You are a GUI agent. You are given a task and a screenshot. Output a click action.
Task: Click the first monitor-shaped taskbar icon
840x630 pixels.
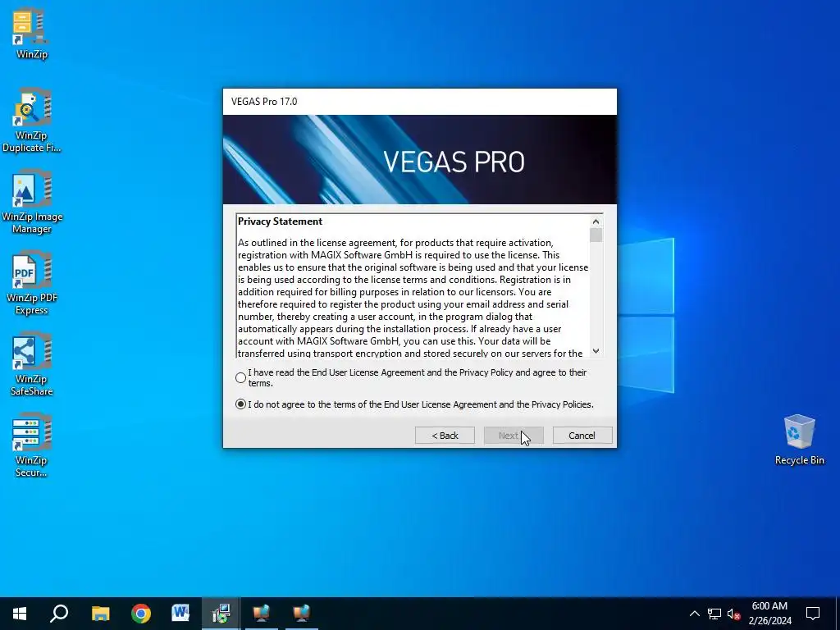262,614
